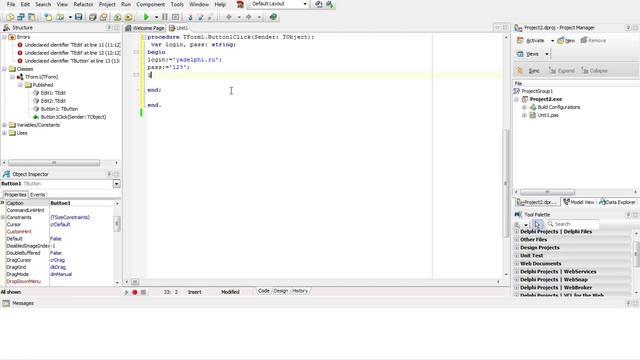Click the Activate button in Project Manager
Image resolution: width=640 pixels, height=360 pixels.
click(531, 40)
